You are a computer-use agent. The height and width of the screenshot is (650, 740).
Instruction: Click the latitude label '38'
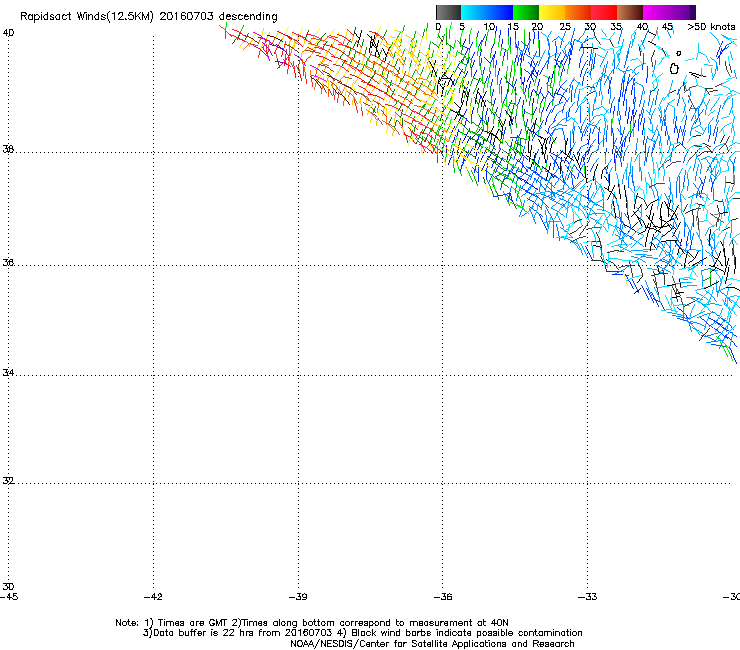8,149
